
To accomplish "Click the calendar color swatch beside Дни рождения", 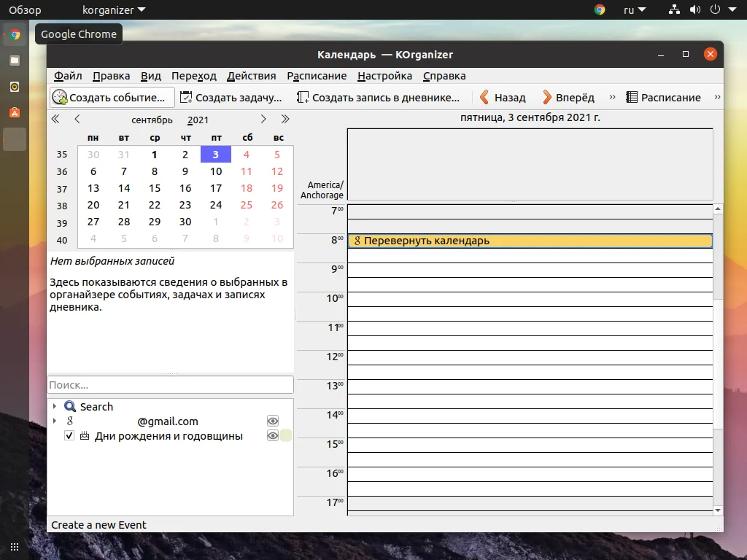I will click(x=286, y=436).
